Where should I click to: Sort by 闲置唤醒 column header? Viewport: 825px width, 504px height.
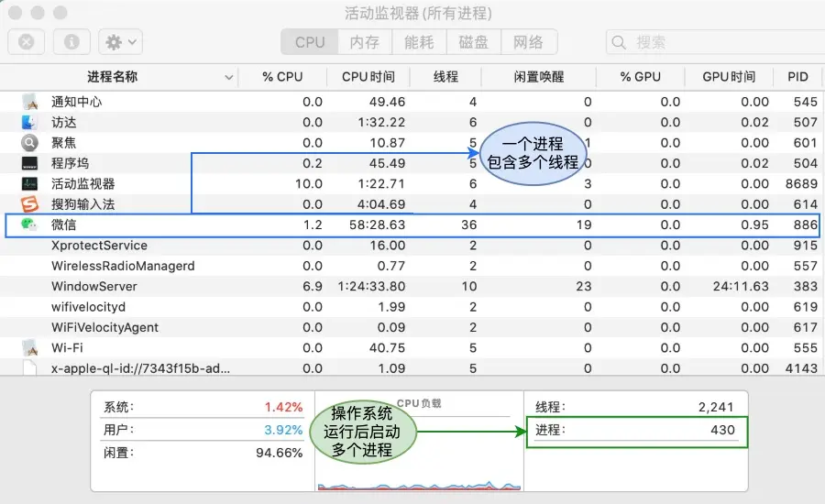pos(539,77)
